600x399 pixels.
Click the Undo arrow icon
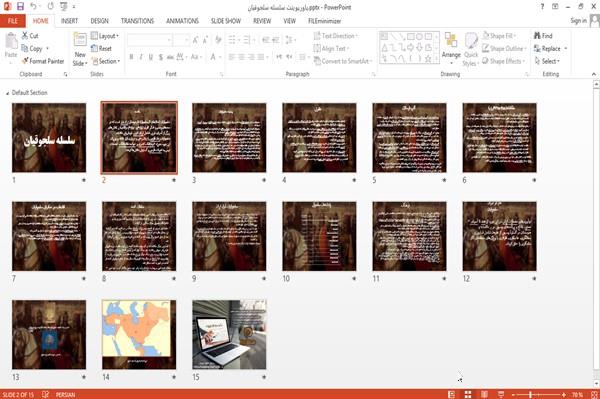(x=33, y=7)
